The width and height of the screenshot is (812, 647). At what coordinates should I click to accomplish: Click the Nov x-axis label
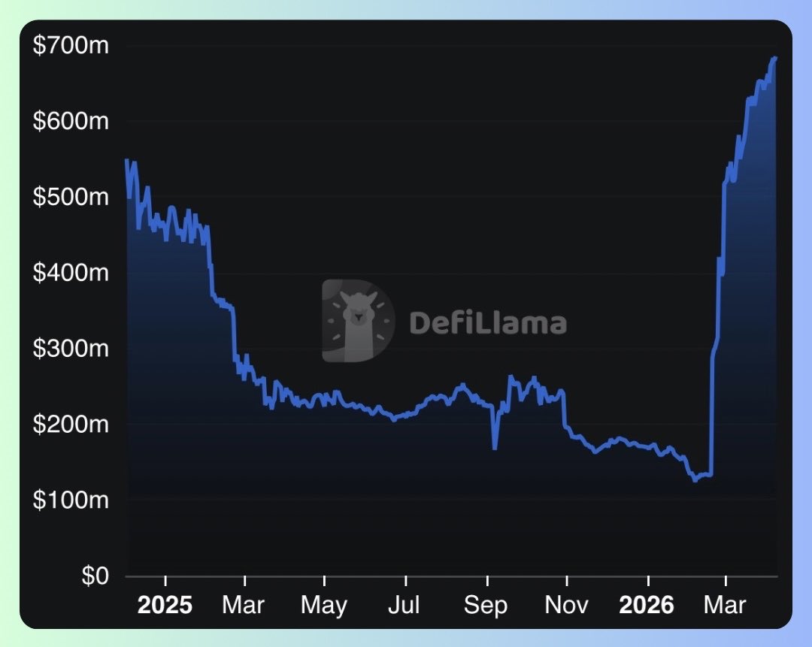pos(567,605)
